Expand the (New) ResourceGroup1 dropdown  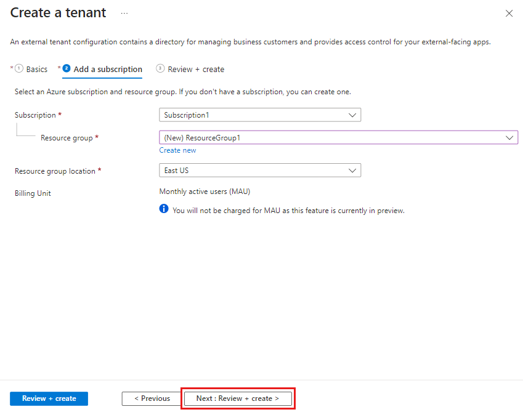pos(338,138)
